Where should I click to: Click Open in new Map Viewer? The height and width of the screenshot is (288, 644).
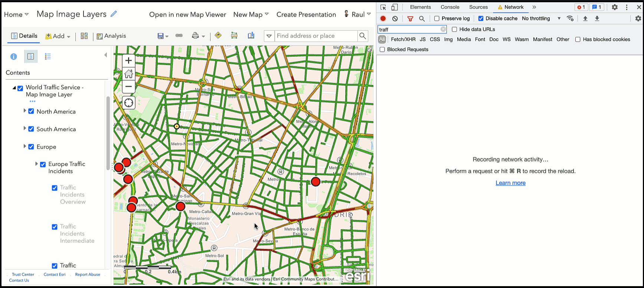click(x=187, y=14)
